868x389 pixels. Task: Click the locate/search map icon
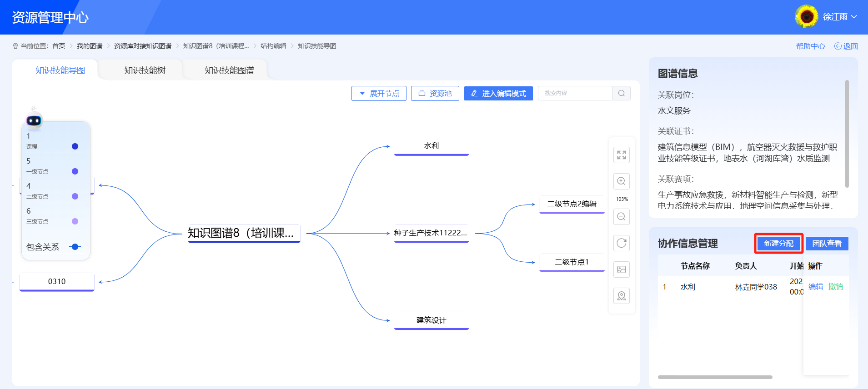[622, 296]
